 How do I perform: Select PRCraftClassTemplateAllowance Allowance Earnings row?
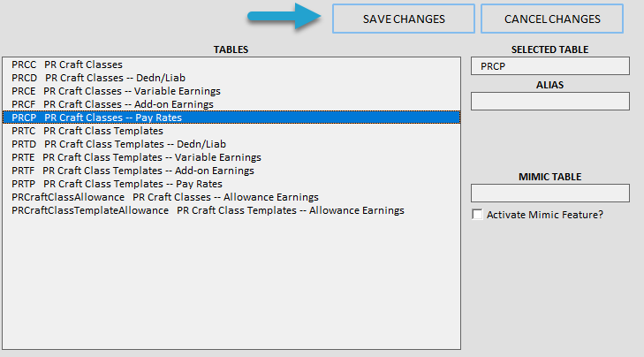tap(231, 210)
